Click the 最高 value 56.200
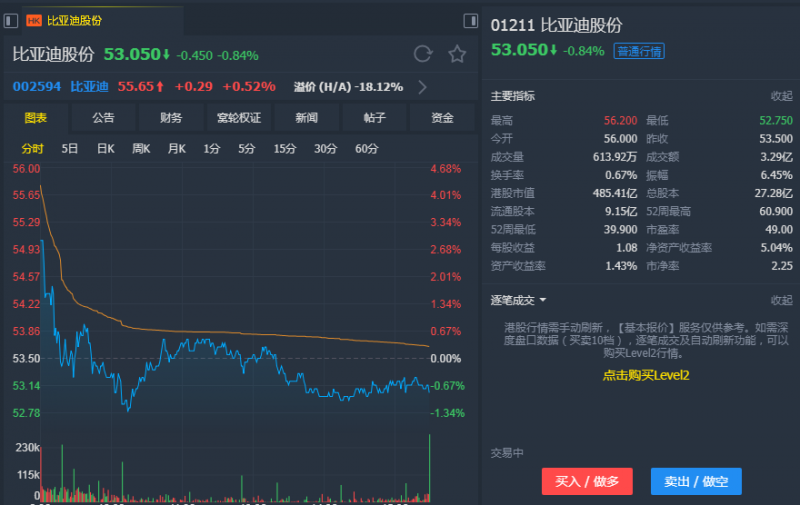800x505 pixels. point(620,120)
